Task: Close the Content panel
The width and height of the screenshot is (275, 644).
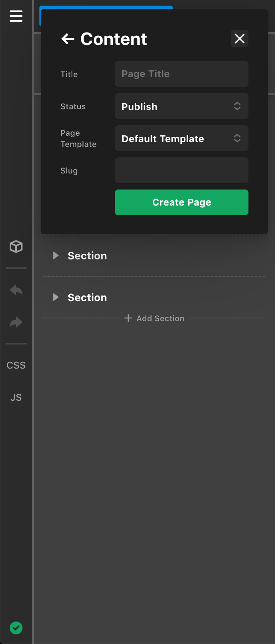Action: click(x=240, y=39)
